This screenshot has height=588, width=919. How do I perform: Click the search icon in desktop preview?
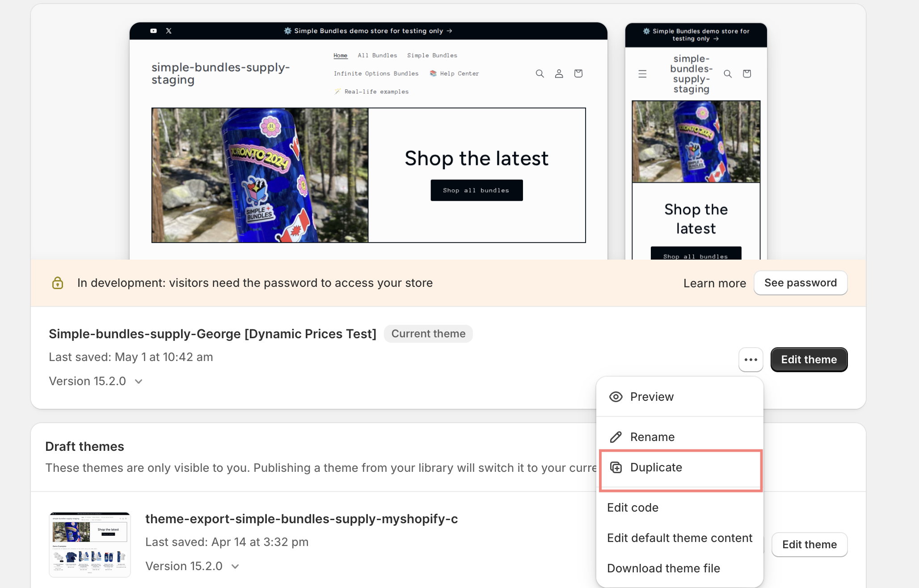click(x=540, y=73)
